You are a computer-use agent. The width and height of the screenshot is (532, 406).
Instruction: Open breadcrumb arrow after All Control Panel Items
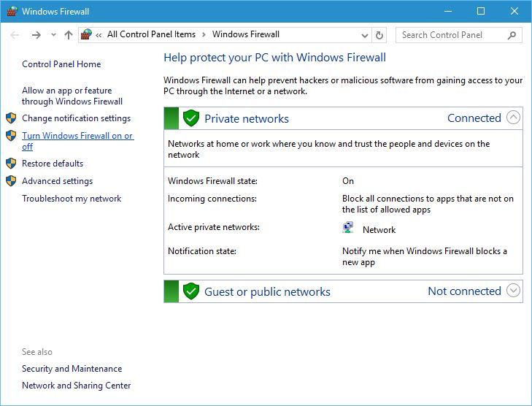(x=204, y=34)
